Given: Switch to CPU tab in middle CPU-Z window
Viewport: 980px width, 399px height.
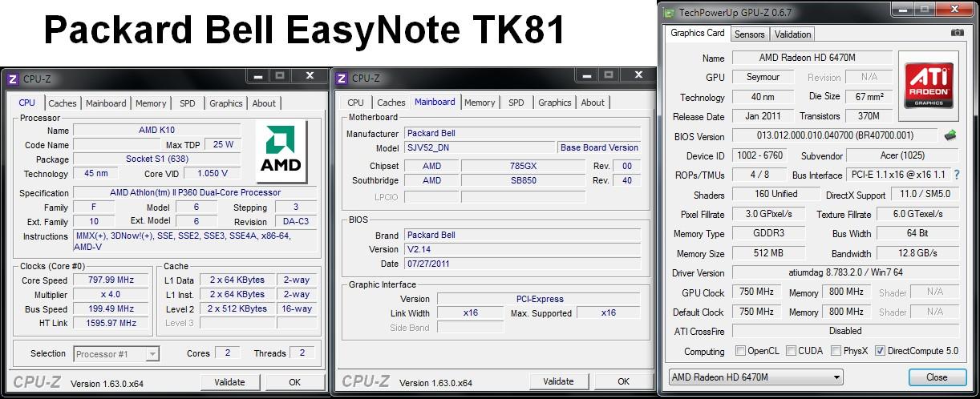Looking at the screenshot, I should (355, 103).
